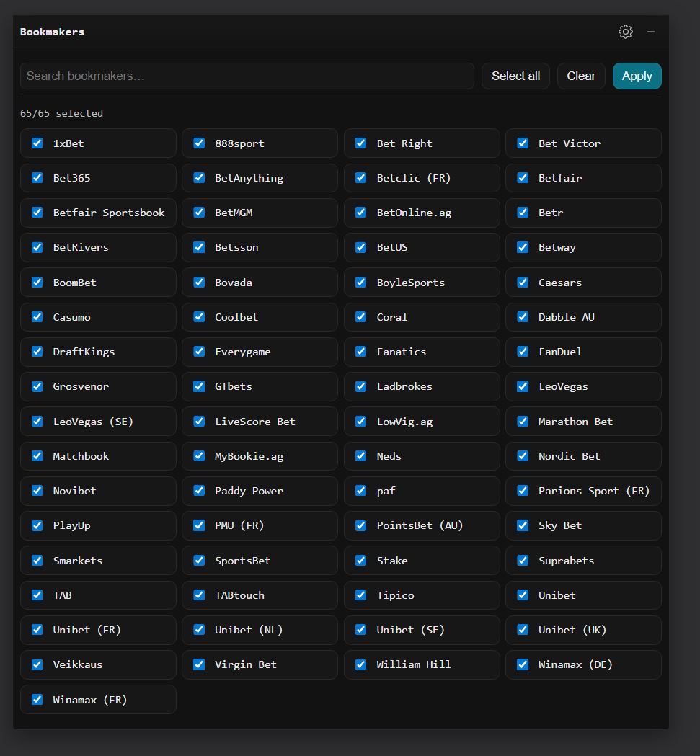This screenshot has height=756, width=700.
Task: Deselect the William Hill checkbox
Action: tap(361, 664)
